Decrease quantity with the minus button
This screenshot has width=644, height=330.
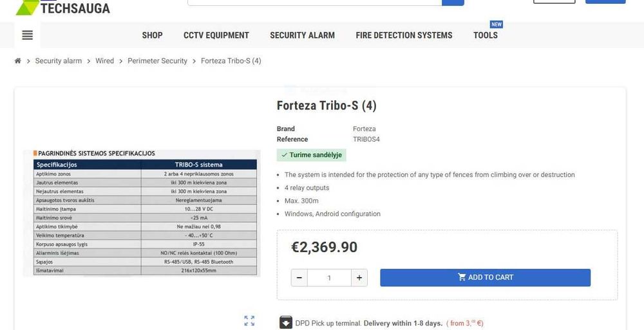299,278
